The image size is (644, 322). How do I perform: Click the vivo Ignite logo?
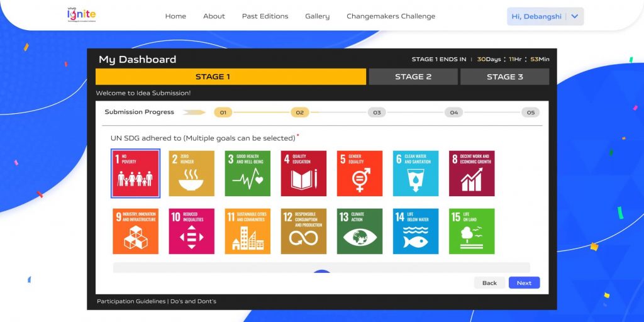[81, 15]
